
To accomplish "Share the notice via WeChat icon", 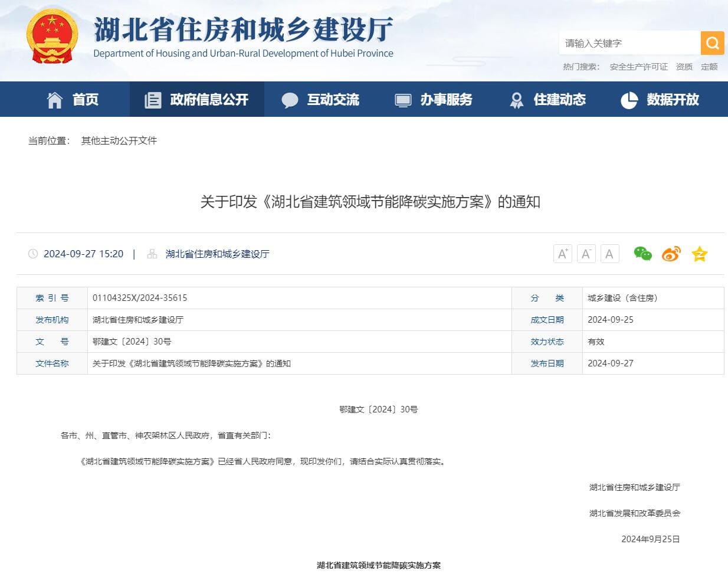I will click(x=642, y=254).
